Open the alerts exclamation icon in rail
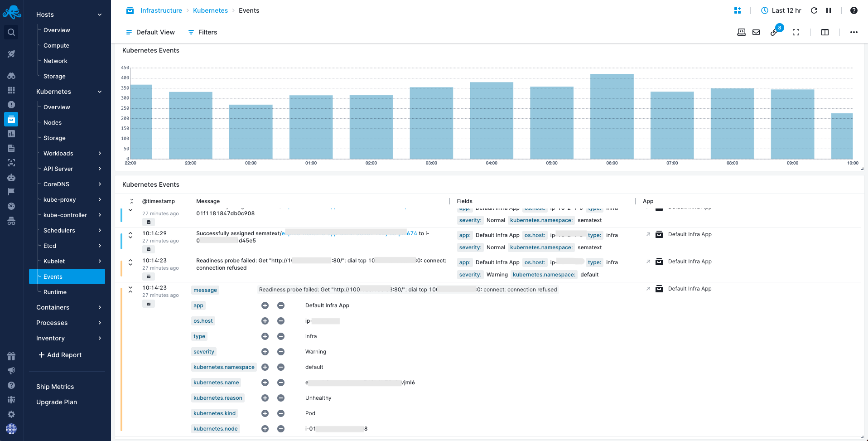The height and width of the screenshot is (441, 868). click(x=11, y=105)
